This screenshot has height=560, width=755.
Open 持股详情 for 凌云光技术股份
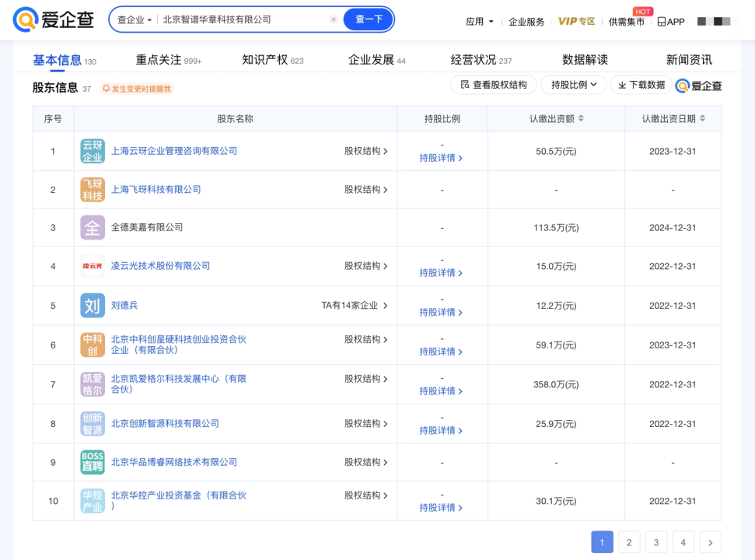pos(441,273)
